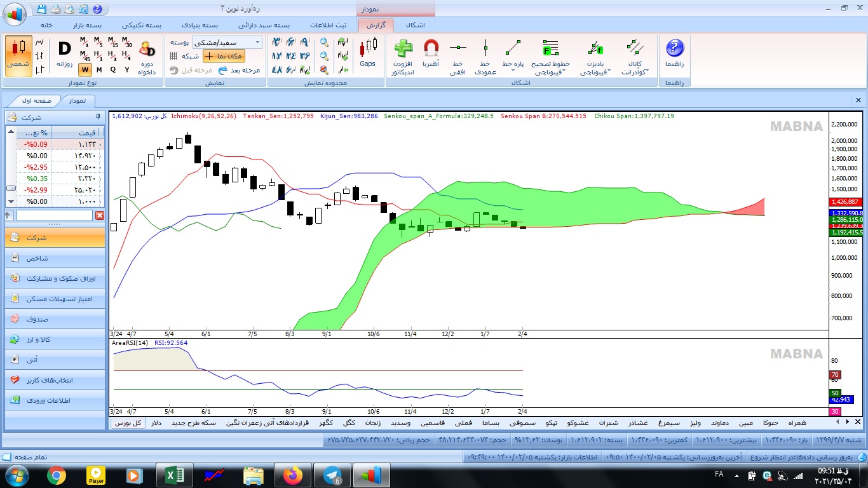Open the ribbon tab بسته تکنیکی
This screenshot has width=868, height=488.
pyautogui.click(x=142, y=25)
